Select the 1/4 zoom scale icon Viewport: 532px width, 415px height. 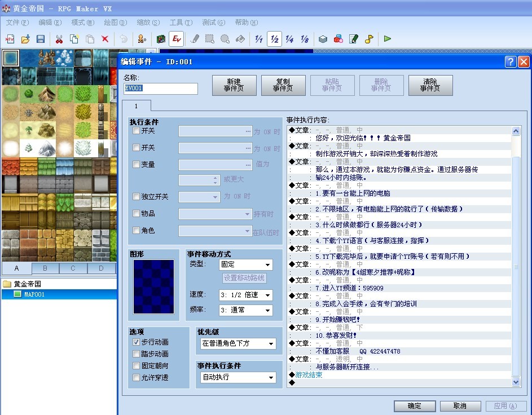pyautogui.click(x=289, y=39)
